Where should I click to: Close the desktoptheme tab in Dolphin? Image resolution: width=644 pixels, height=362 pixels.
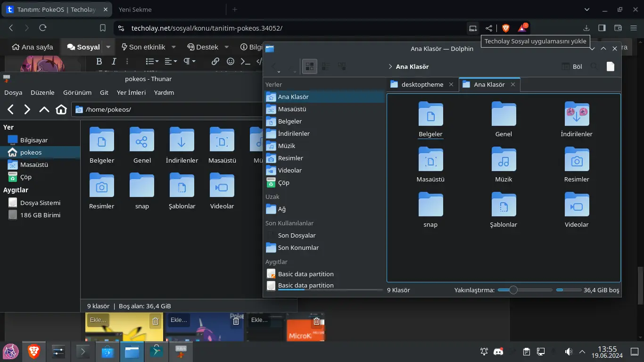coord(451,84)
